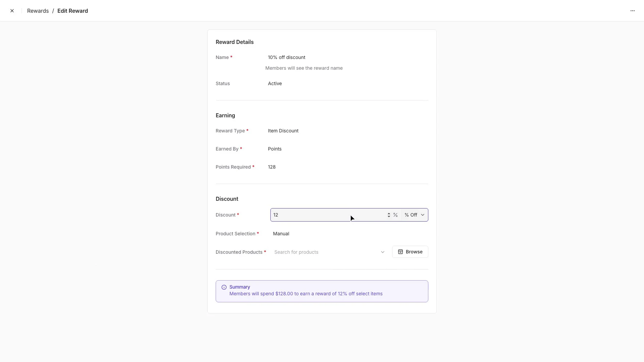The image size is (644, 362).
Task: Browse products to discount
Action: (410, 252)
